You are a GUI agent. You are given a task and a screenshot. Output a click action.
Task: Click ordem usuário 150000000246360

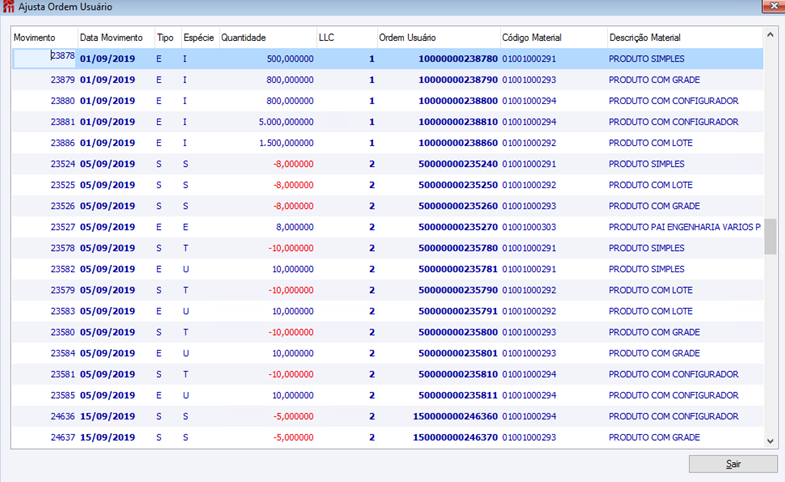pos(455,416)
